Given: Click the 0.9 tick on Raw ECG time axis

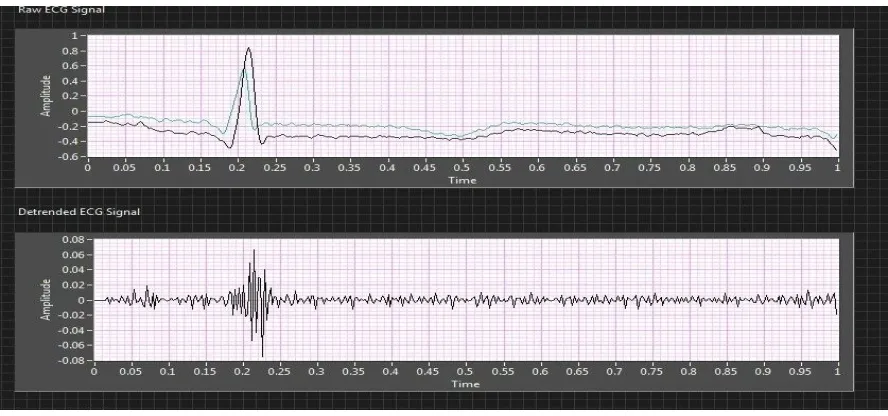Looking at the screenshot, I should coord(762,168).
